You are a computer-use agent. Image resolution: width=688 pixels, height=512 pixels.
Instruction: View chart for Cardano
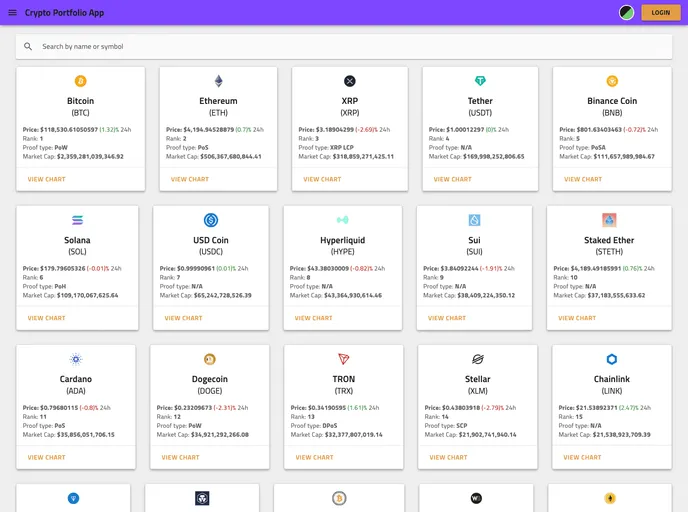(47, 458)
